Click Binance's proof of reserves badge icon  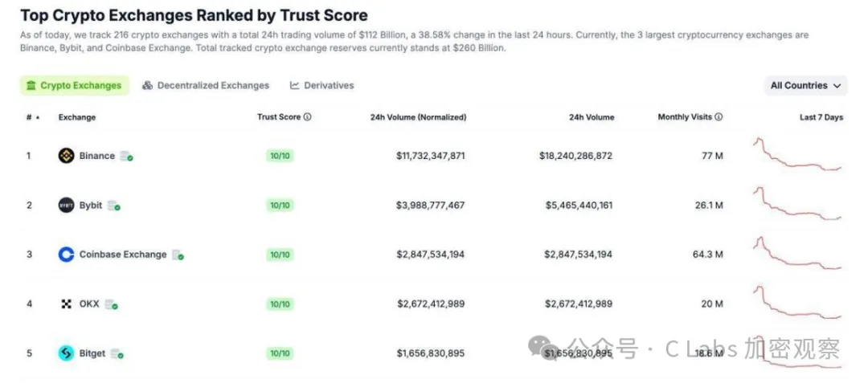pyautogui.click(x=126, y=157)
